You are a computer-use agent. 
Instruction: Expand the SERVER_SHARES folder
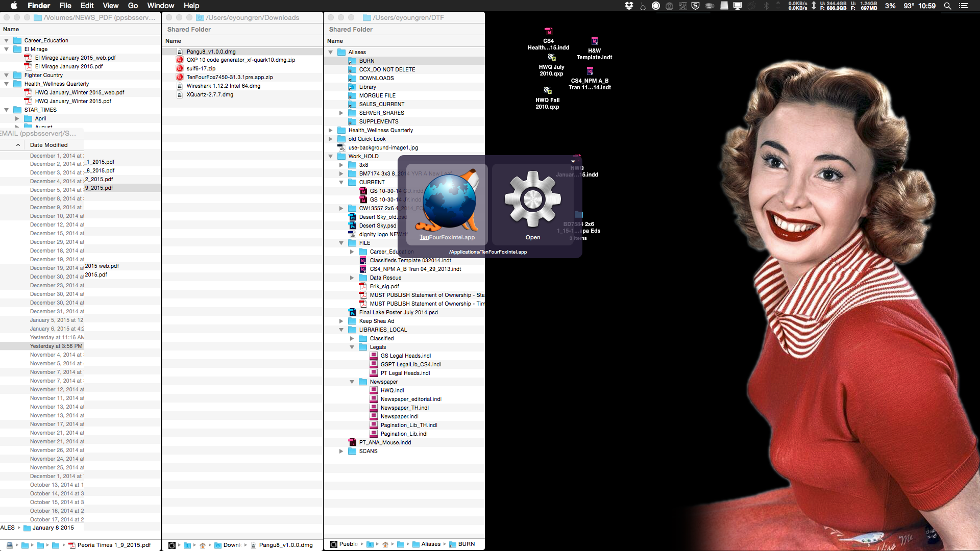pos(341,113)
